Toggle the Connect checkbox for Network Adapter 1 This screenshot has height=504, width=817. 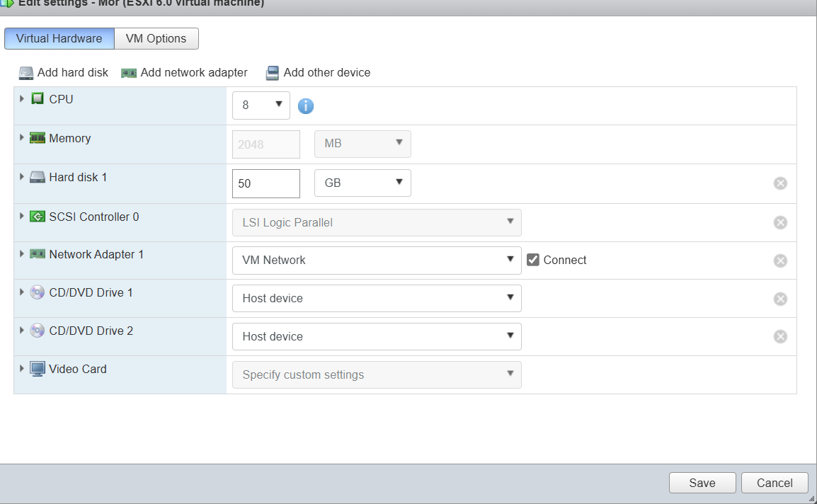[532, 260]
